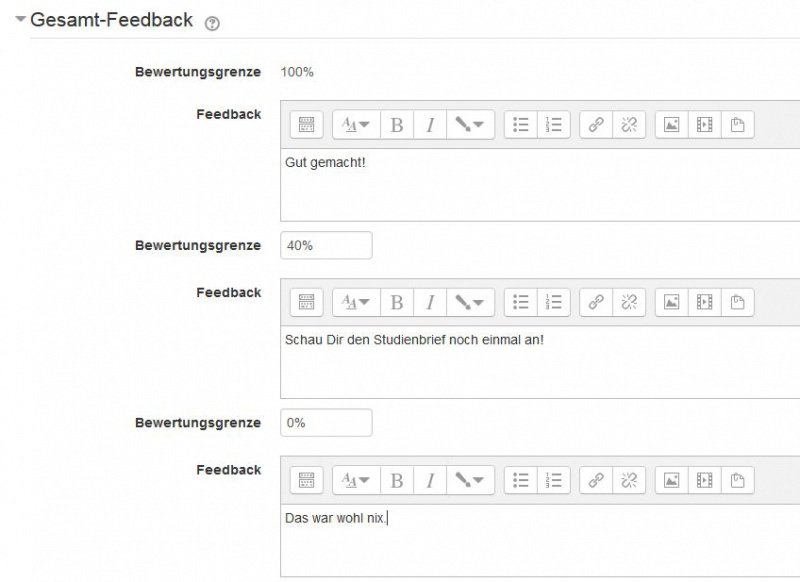800x582 pixels.
Task: Insert image in first feedback editor
Action: pyautogui.click(x=672, y=125)
